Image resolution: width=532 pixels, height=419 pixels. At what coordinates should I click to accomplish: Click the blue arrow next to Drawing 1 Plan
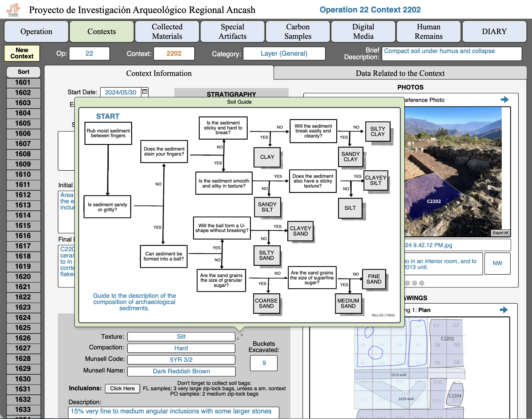click(x=504, y=310)
